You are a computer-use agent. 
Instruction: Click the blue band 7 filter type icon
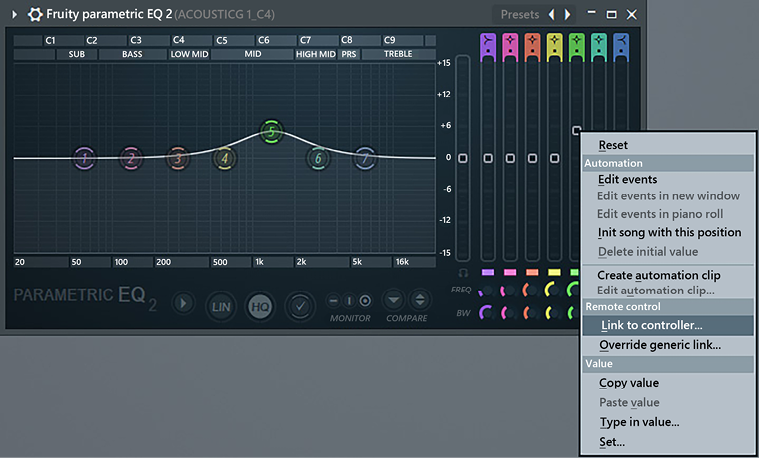pos(621,47)
